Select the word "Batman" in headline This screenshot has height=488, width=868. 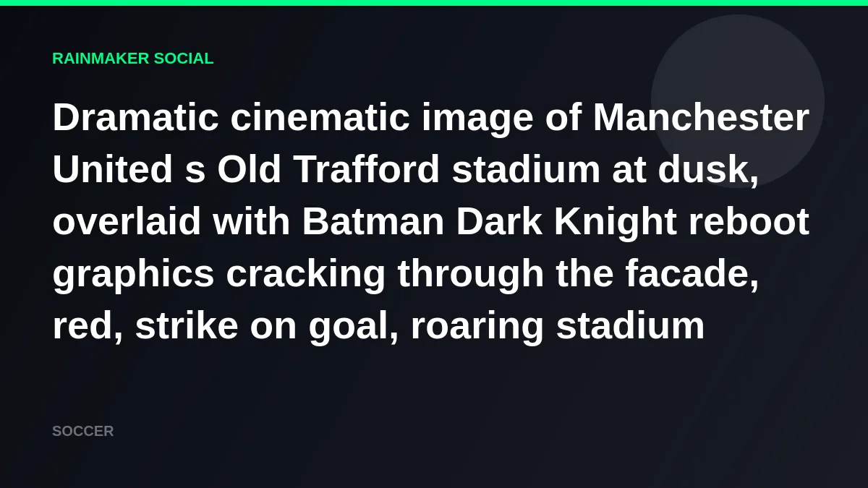pos(373,221)
